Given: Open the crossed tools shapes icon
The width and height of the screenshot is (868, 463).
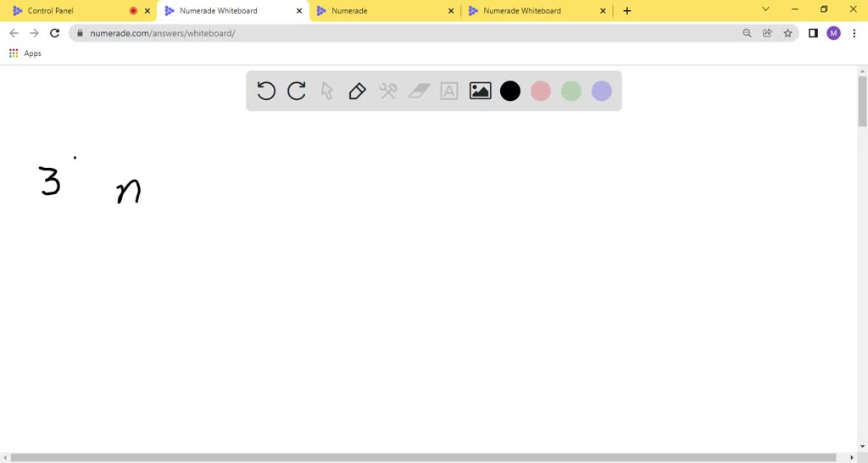Looking at the screenshot, I should [x=388, y=91].
